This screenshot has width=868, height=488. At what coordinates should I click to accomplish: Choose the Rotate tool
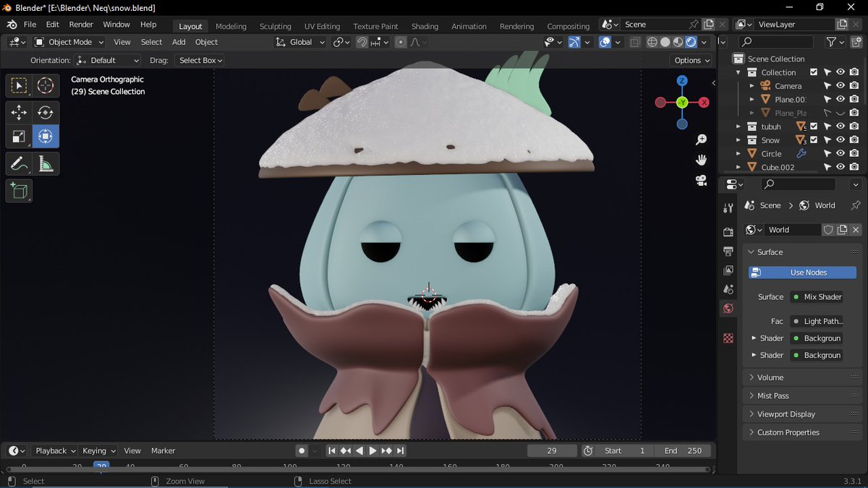tap(46, 112)
